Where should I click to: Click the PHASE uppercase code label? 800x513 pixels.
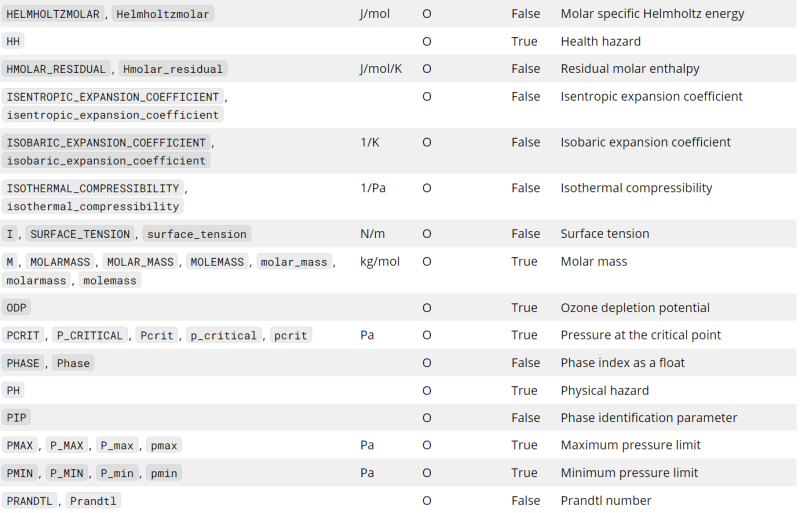click(24, 363)
